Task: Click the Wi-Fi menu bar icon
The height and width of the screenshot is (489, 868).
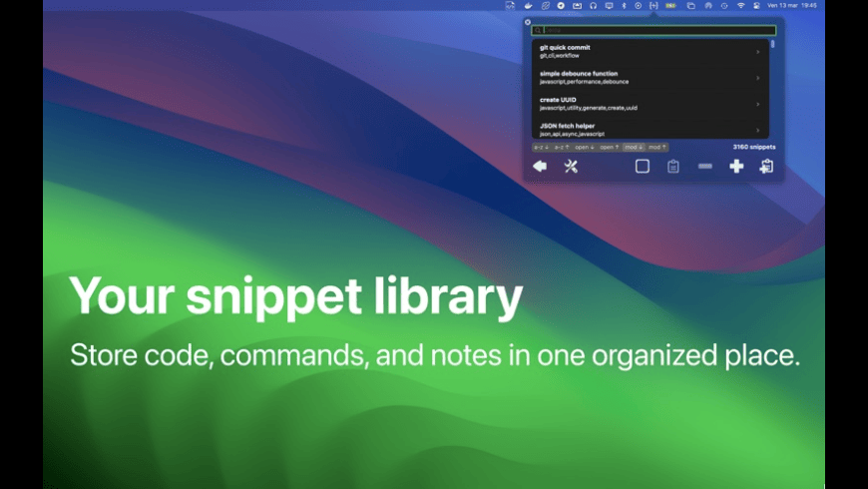Action: point(740,6)
